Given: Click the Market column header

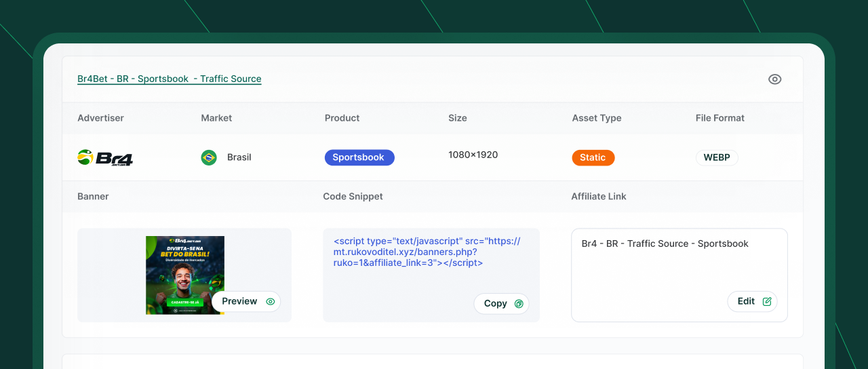Looking at the screenshot, I should tap(216, 118).
